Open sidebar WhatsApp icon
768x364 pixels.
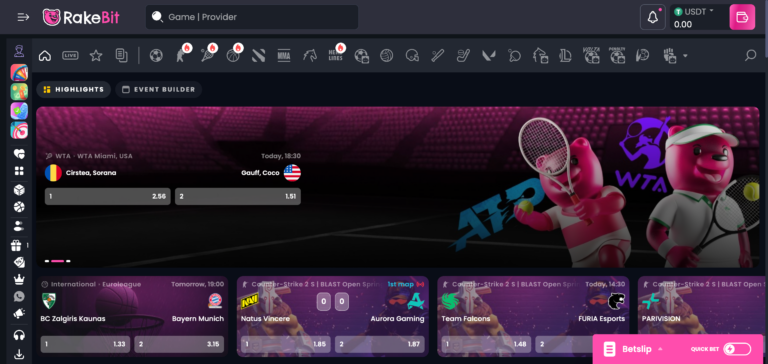pos(19,296)
